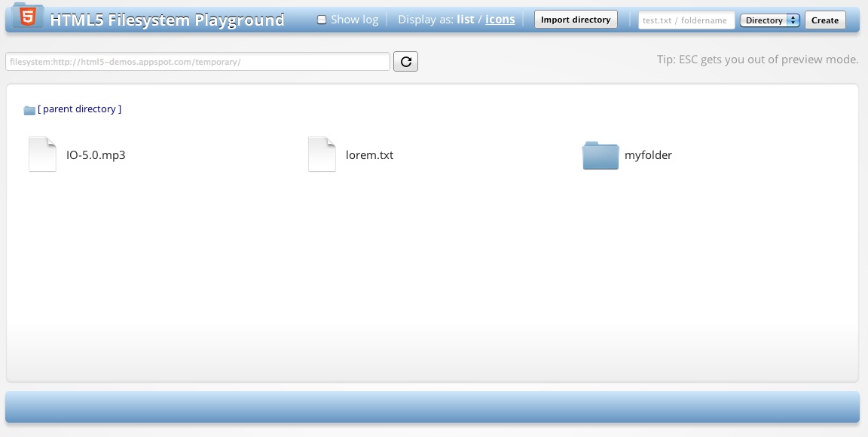Click the myfolder label text
The width and height of the screenshot is (868, 437).
(x=648, y=155)
